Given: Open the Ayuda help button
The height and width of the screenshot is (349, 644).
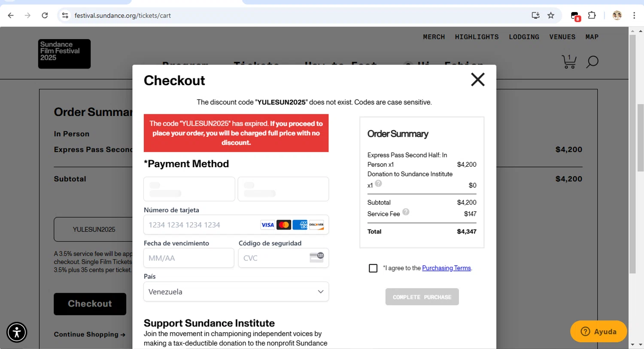Looking at the screenshot, I should pos(598,331).
